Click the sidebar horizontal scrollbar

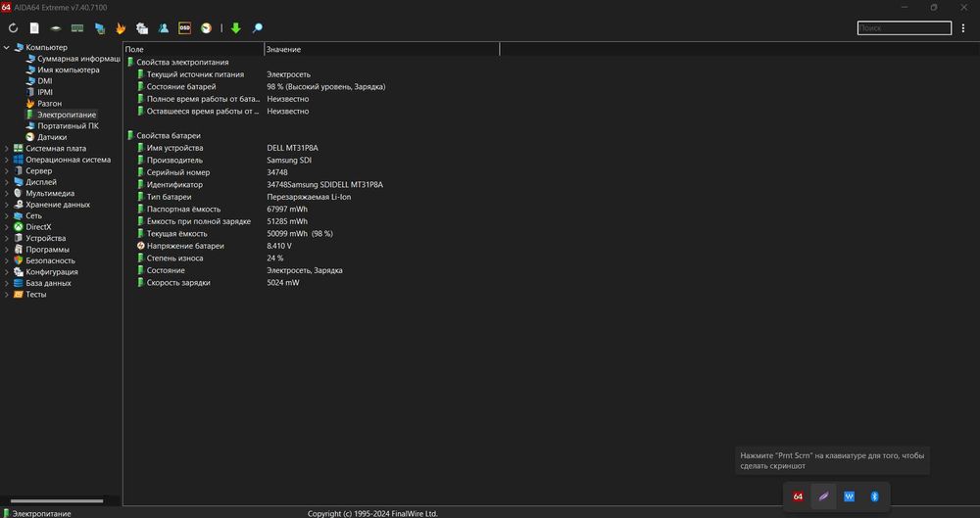click(57, 500)
